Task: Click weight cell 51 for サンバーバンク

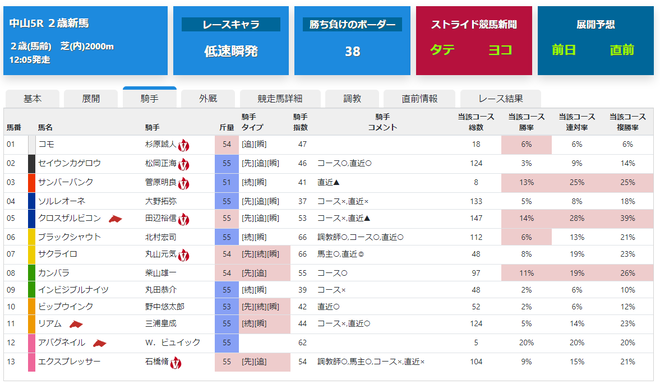Action: pyautogui.click(x=227, y=182)
